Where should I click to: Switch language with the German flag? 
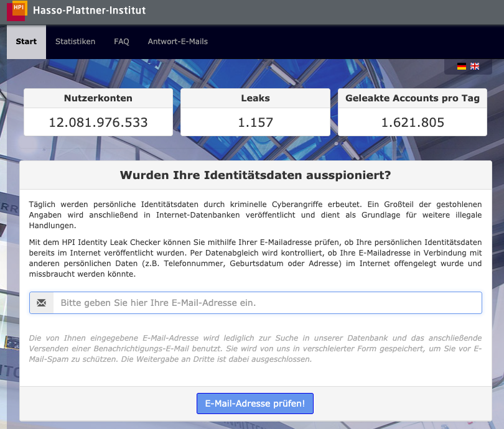[x=462, y=67]
